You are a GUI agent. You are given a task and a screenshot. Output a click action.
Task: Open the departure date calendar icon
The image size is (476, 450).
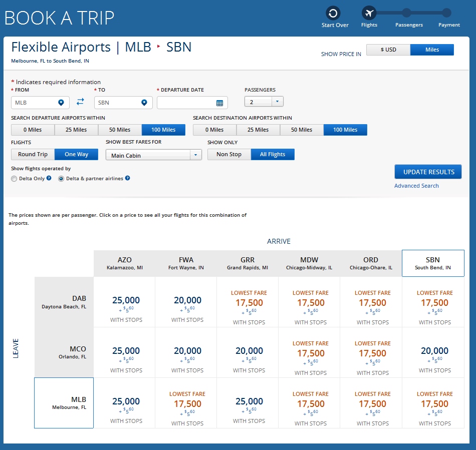point(219,103)
